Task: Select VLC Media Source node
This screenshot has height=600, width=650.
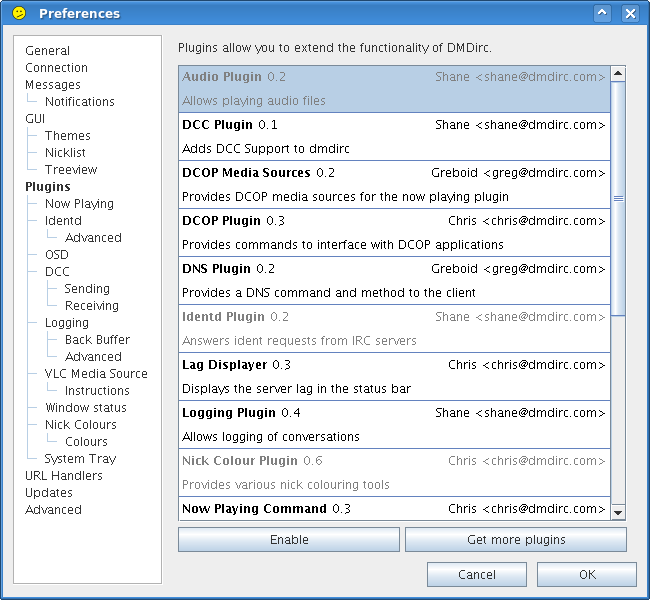Action: click(96, 374)
